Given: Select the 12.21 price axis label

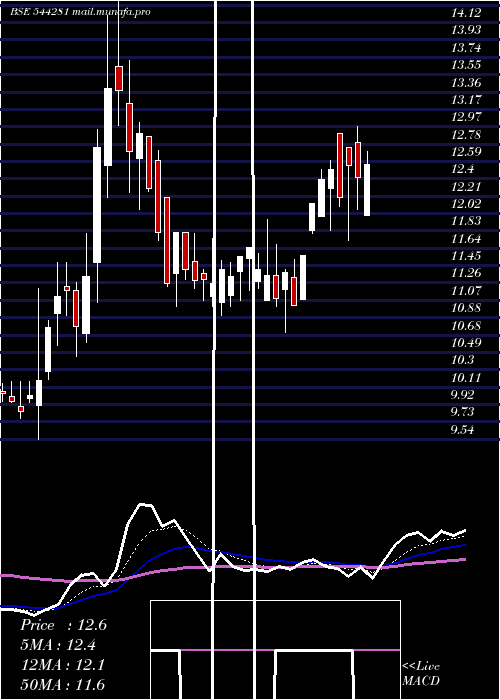Looking at the screenshot, I should point(466,186).
